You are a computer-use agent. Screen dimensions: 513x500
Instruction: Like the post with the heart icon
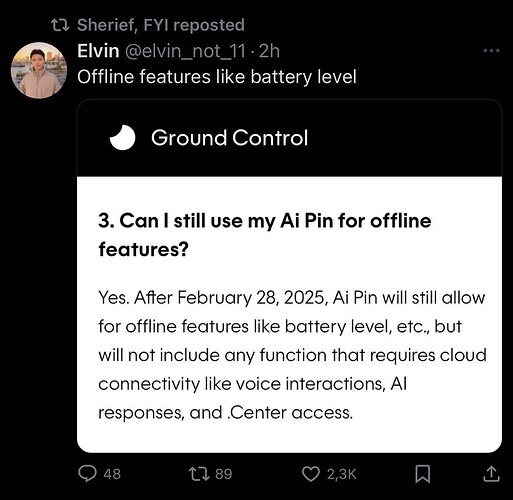pyautogui.click(x=310, y=474)
